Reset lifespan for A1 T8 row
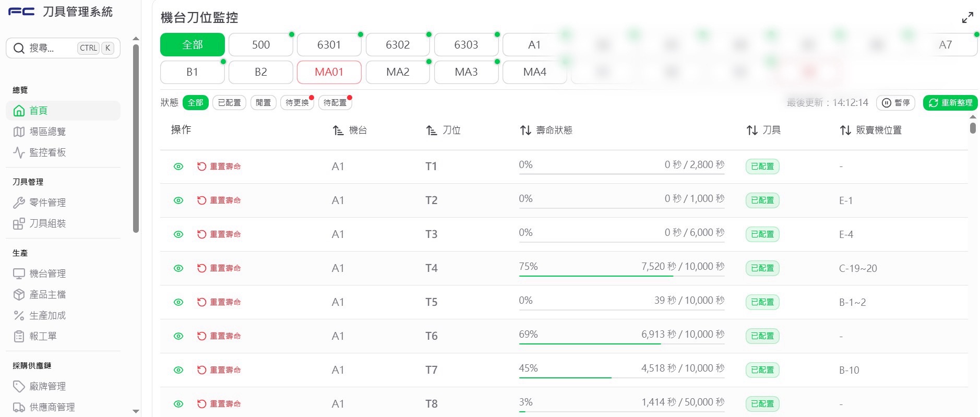The width and height of the screenshot is (980, 417). coord(219,404)
